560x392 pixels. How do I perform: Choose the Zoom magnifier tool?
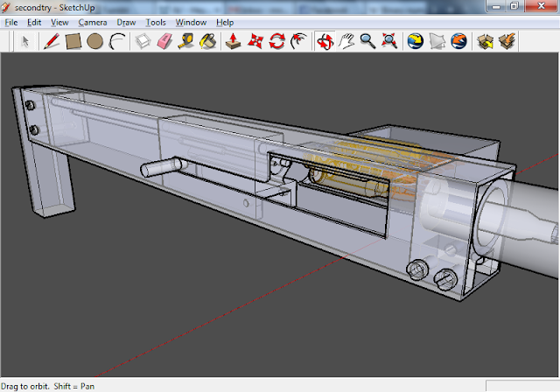[367, 41]
